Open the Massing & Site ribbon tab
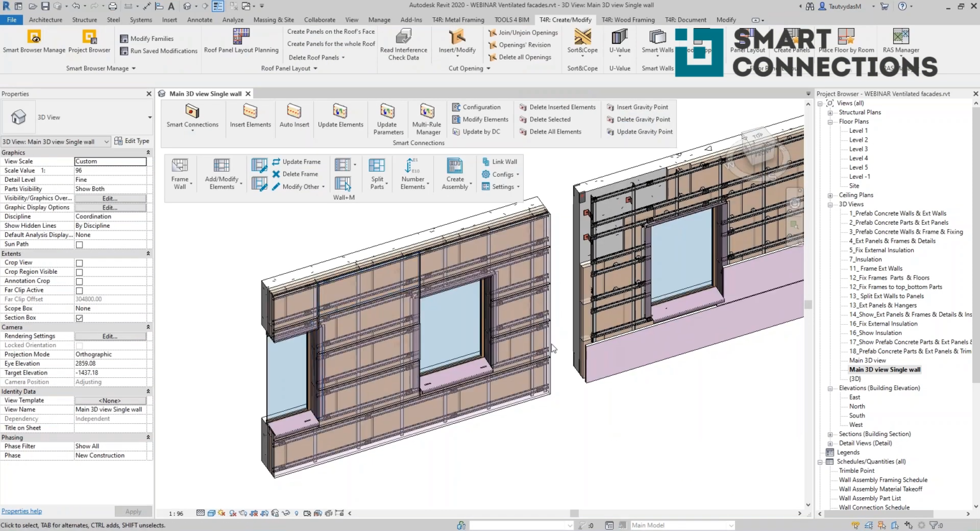980x531 pixels. pos(273,20)
